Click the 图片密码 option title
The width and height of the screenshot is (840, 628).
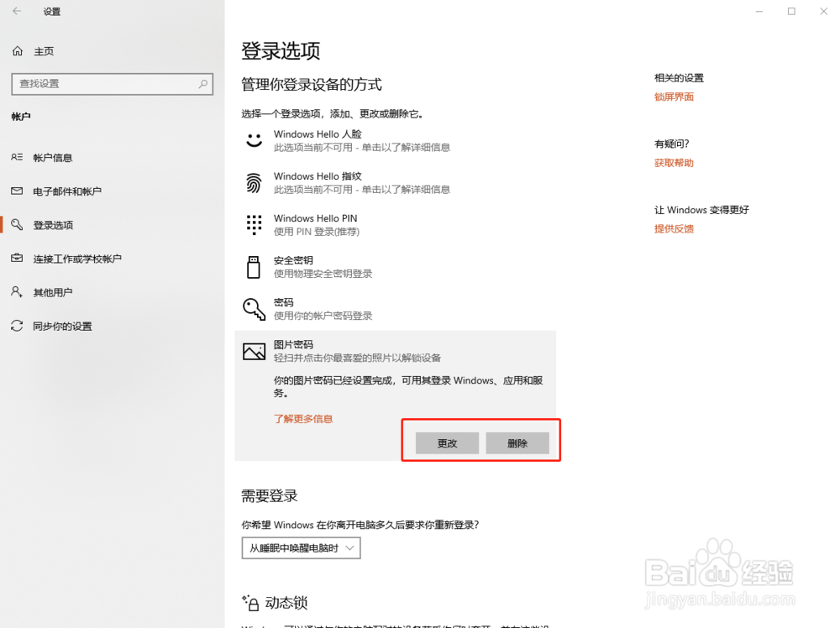pos(293,344)
